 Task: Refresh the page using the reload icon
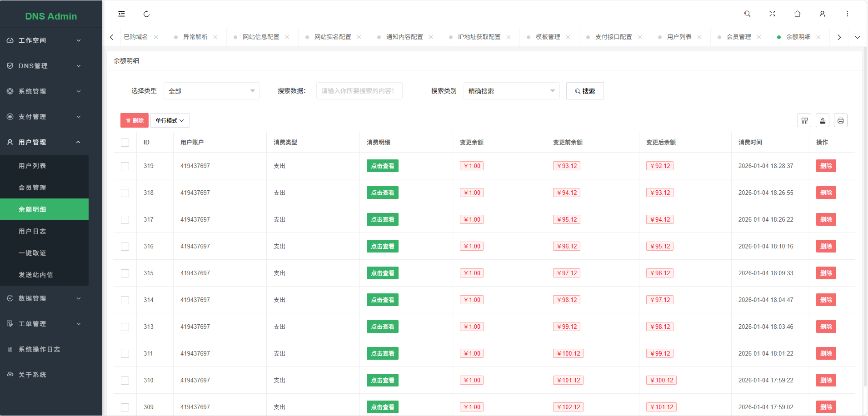click(x=146, y=14)
